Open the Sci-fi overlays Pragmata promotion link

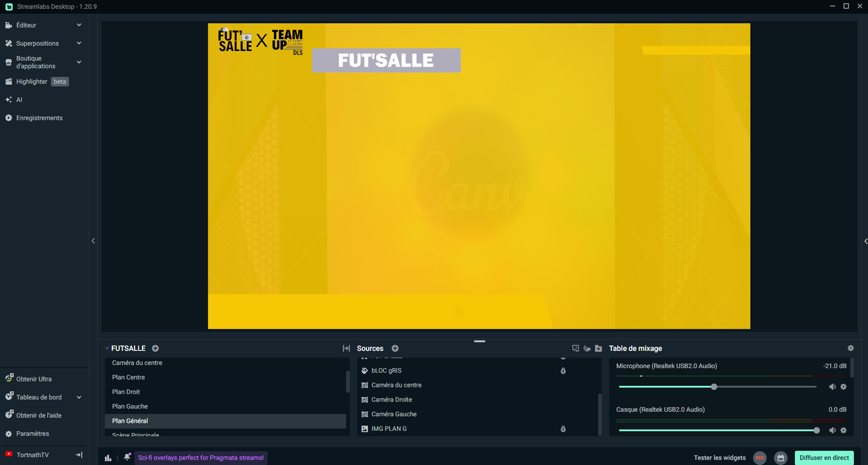tap(201, 458)
